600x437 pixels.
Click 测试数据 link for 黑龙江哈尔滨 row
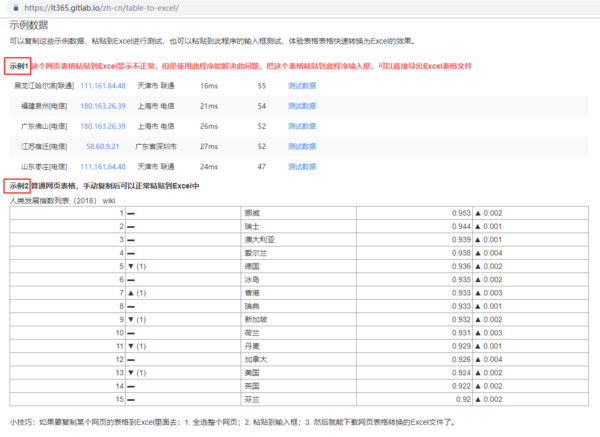[x=301, y=86]
